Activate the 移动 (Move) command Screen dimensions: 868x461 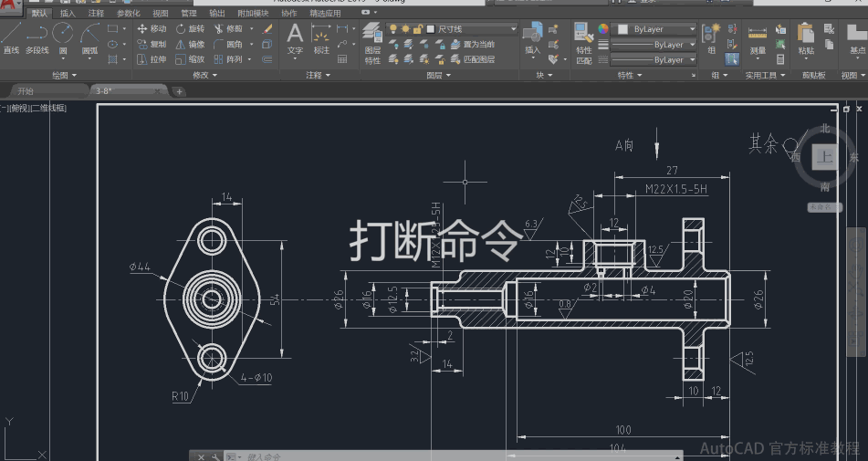pyautogui.click(x=152, y=29)
